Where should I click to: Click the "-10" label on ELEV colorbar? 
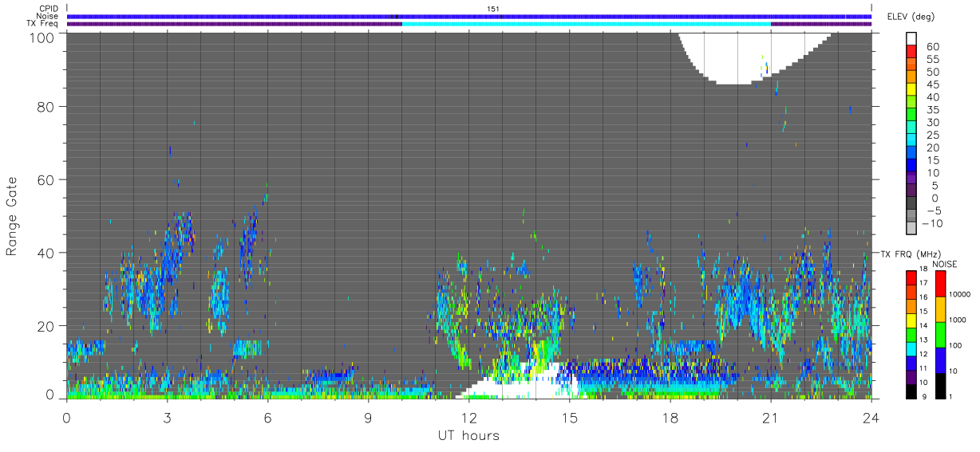(x=931, y=224)
